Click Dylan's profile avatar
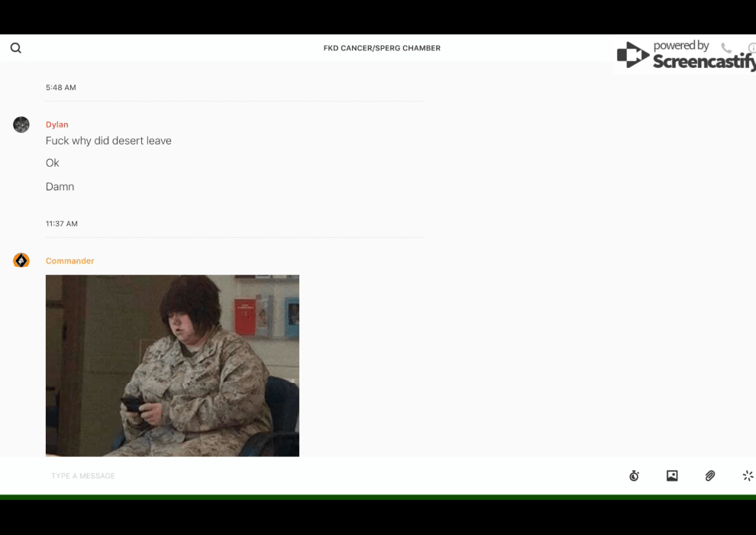Screen dimensions: 756x535 tap(21, 125)
